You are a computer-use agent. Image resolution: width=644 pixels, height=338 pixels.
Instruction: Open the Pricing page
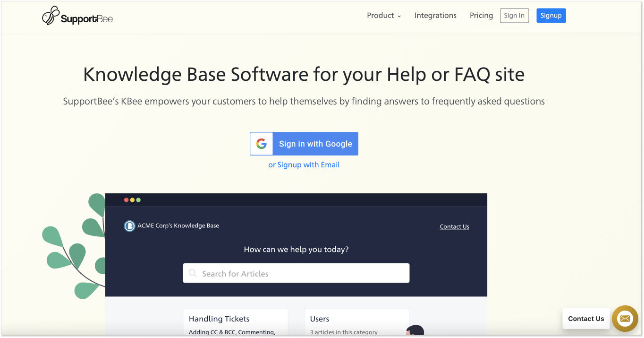pos(481,16)
